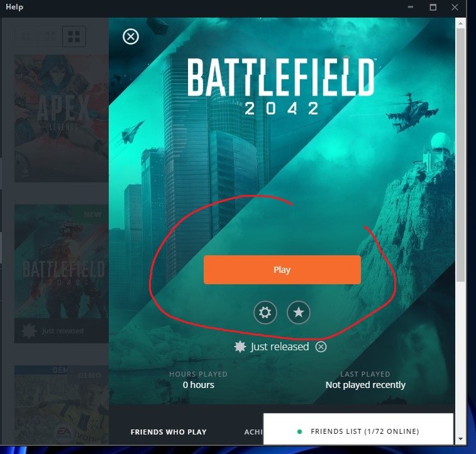Select the FIFA demo game tile

click(x=62, y=405)
